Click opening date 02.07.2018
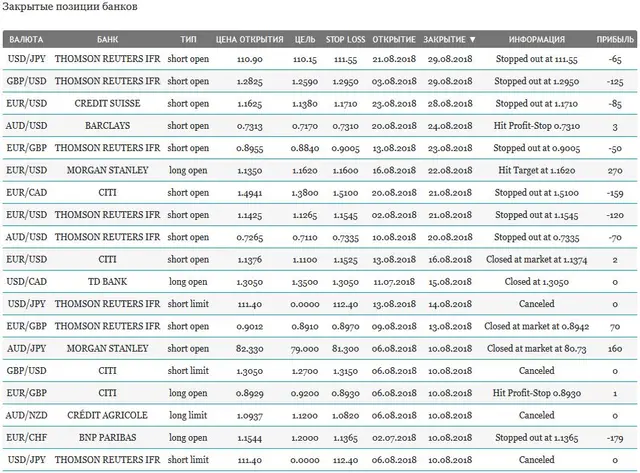Screen dimensions: 640x473 (x=394, y=437)
